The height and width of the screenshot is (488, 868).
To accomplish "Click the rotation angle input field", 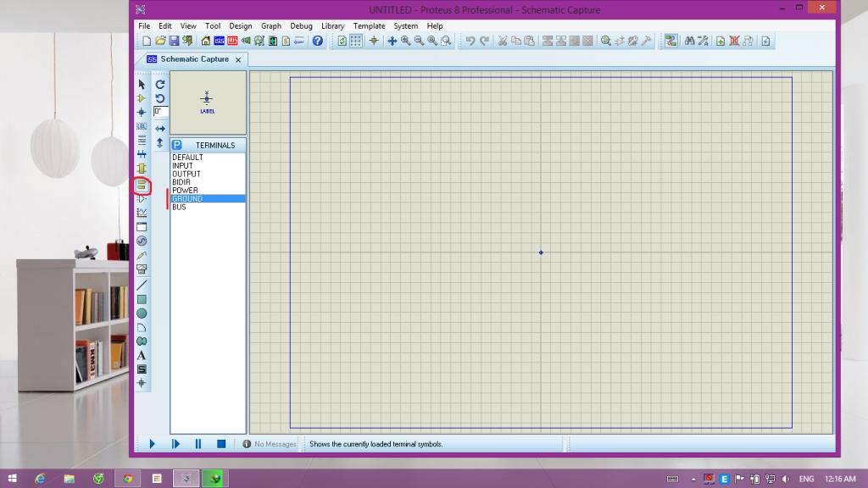I will [161, 111].
